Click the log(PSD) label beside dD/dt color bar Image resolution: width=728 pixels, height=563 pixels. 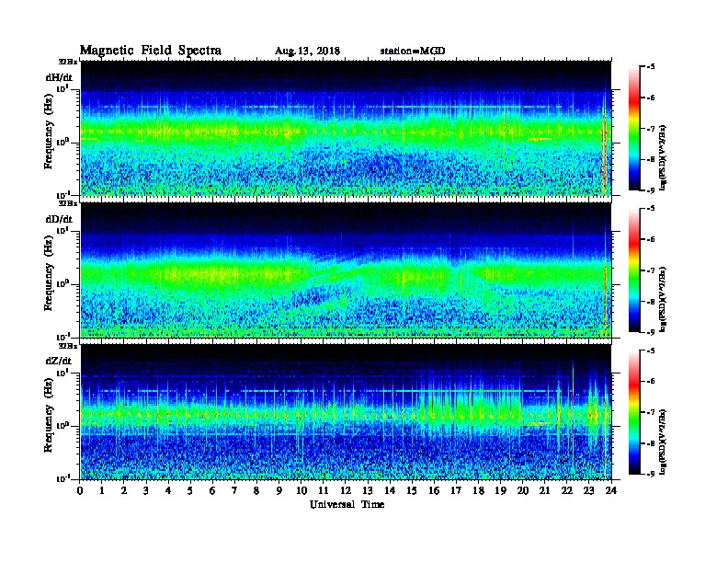pyautogui.click(x=664, y=299)
